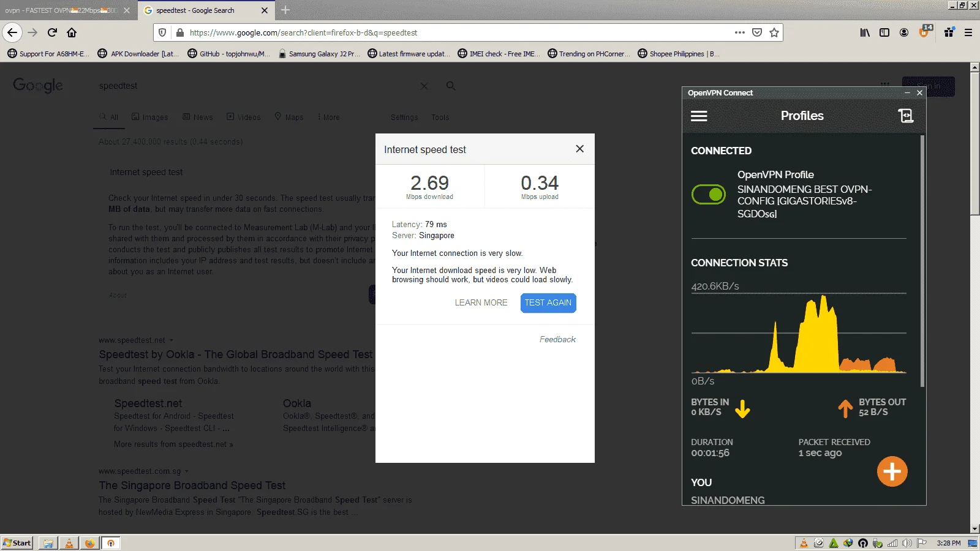Open the Firefox Library menu

point(865,32)
